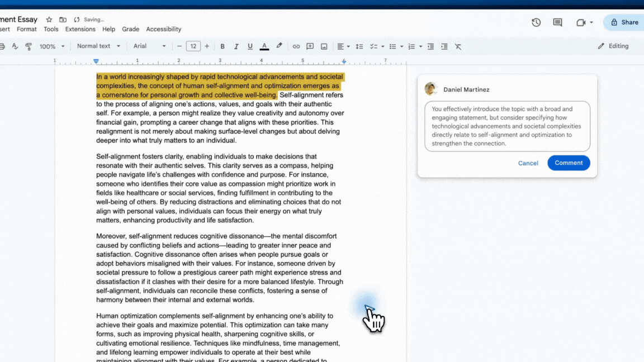
Task: Open the 100% zoom dropdown
Action: coord(52,46)
